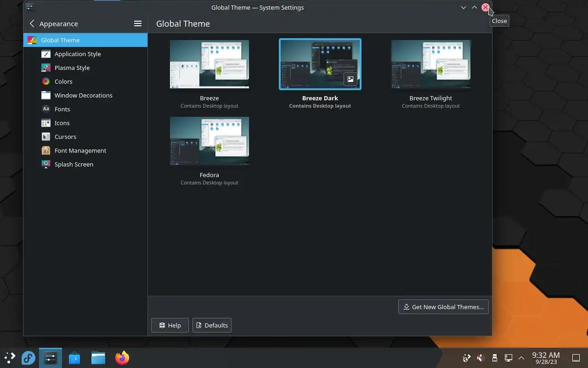
Task: Click Show Desktop button in the taskbar
Action: (x=576, y=358)
